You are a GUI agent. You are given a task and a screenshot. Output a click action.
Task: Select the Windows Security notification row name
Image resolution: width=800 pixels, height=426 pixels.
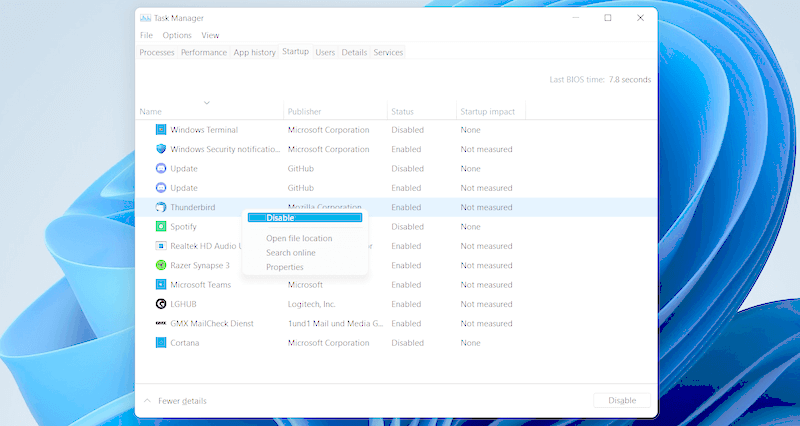coord(225,149)
